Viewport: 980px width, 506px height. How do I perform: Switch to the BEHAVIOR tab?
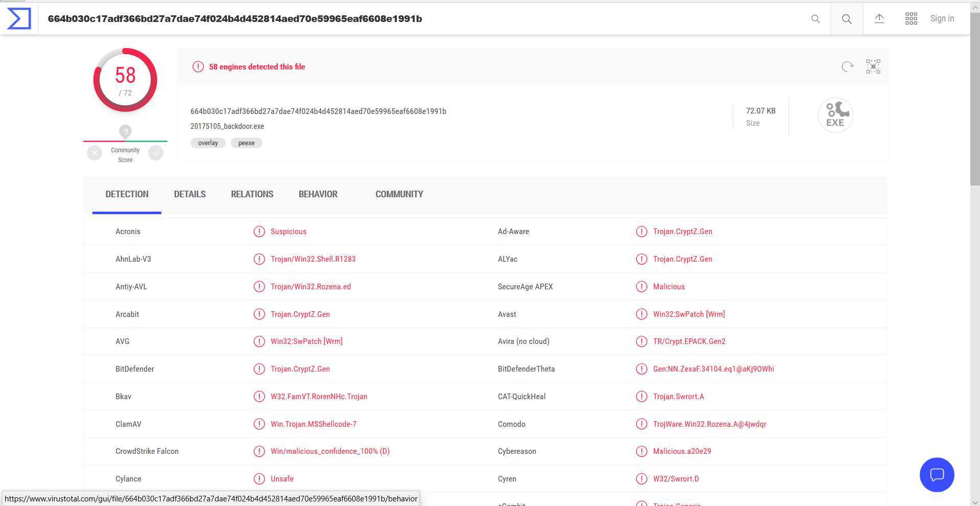coord(318,194)
